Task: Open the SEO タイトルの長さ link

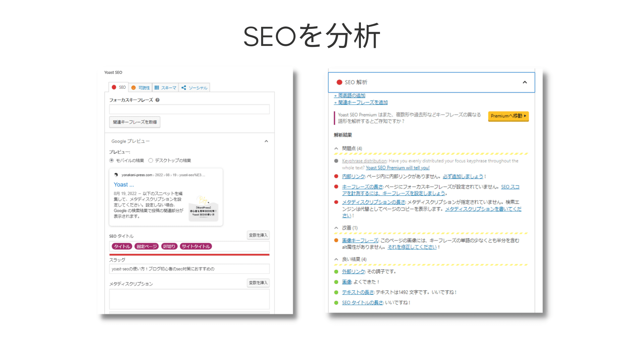Action: tap(362, 303)
